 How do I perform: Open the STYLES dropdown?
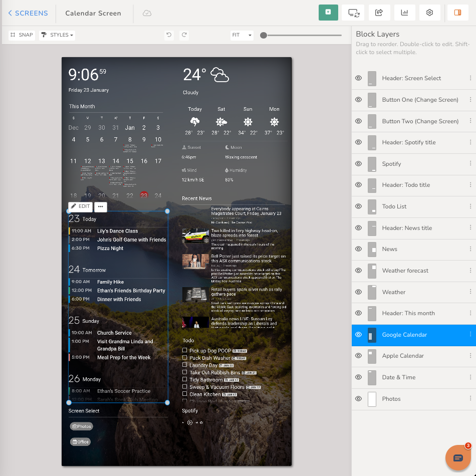coord(58,35)
